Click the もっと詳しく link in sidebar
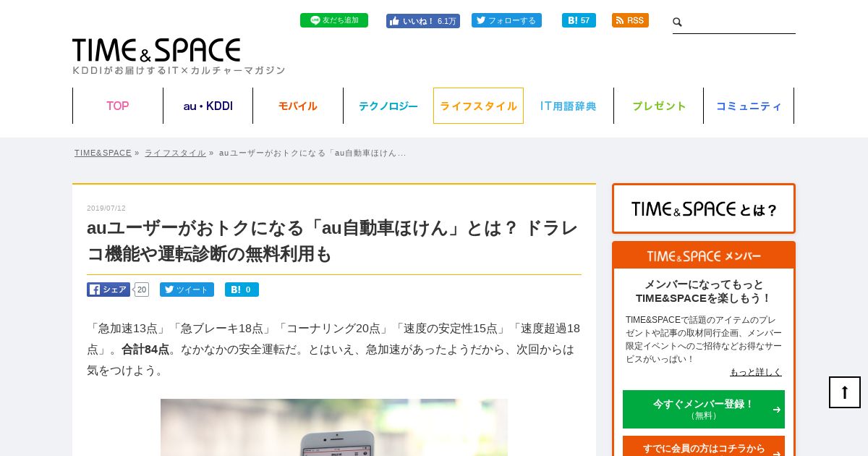Screen dimensions: 868x456 point(756,372)
